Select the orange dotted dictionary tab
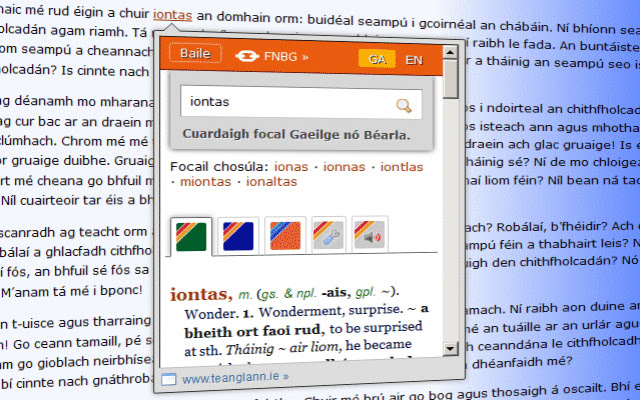Image resolution: width=640 pixels, height=400 pixels. click(x=285, y=236)
